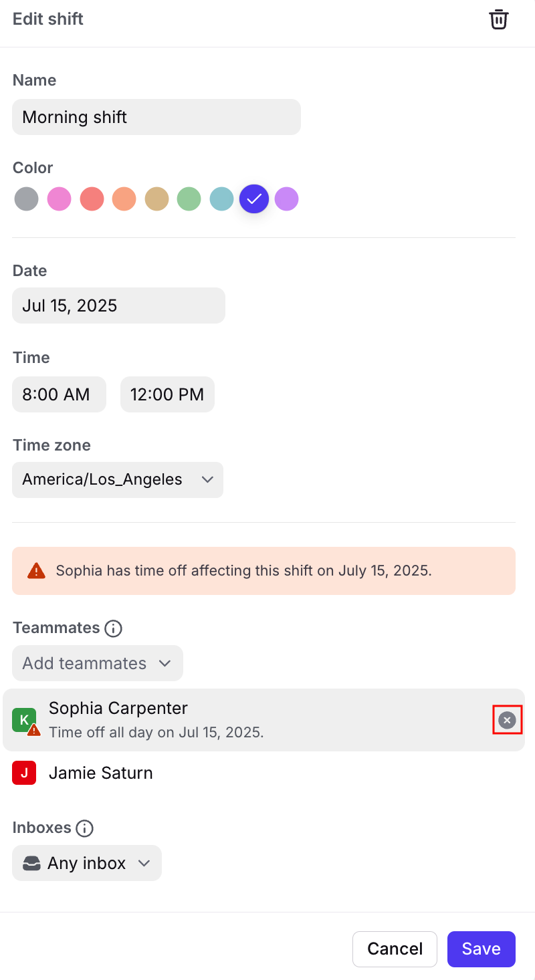535x980 pixels.
Task: Cancel editing the shift
Action: tap(395, 949)
